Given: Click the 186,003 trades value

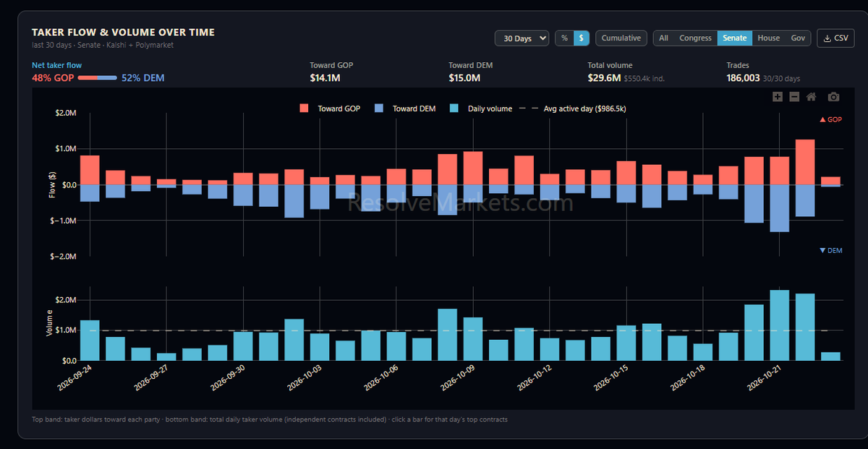Looking at the screenshot, I should click(x=743, y=77).
